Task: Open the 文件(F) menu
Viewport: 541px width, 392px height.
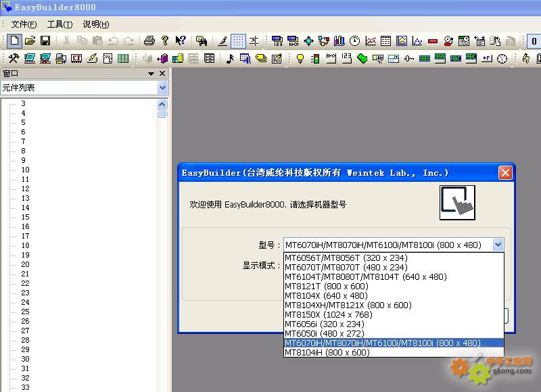Action: 24,24
